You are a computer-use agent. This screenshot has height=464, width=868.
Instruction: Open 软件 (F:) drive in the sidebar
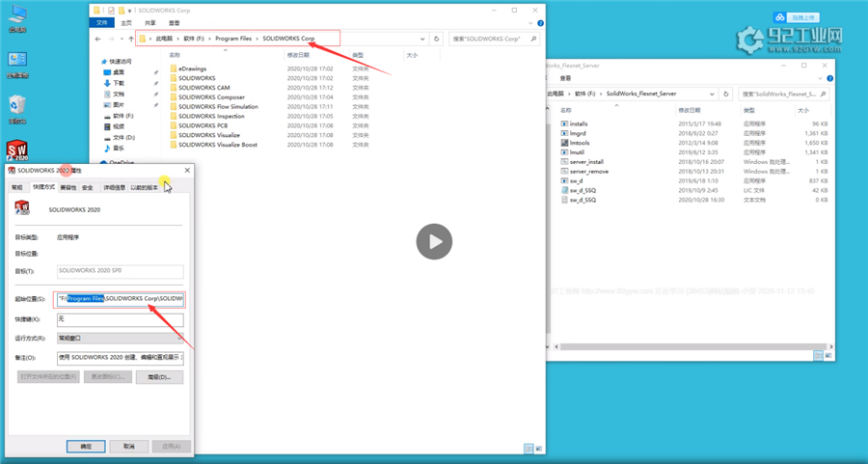122,116
